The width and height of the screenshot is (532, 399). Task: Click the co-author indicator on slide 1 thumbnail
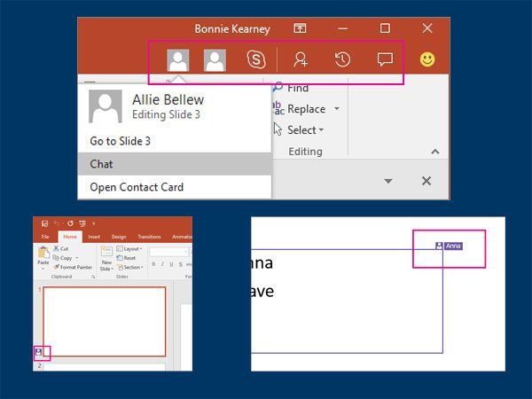point(38,352)
